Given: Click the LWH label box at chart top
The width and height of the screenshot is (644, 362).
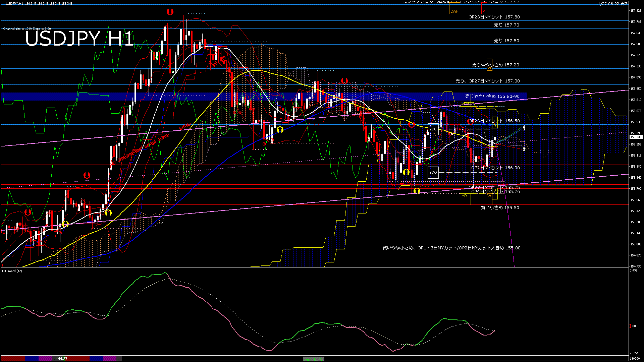Looking at the screenshot, I should tap(454, 11).
